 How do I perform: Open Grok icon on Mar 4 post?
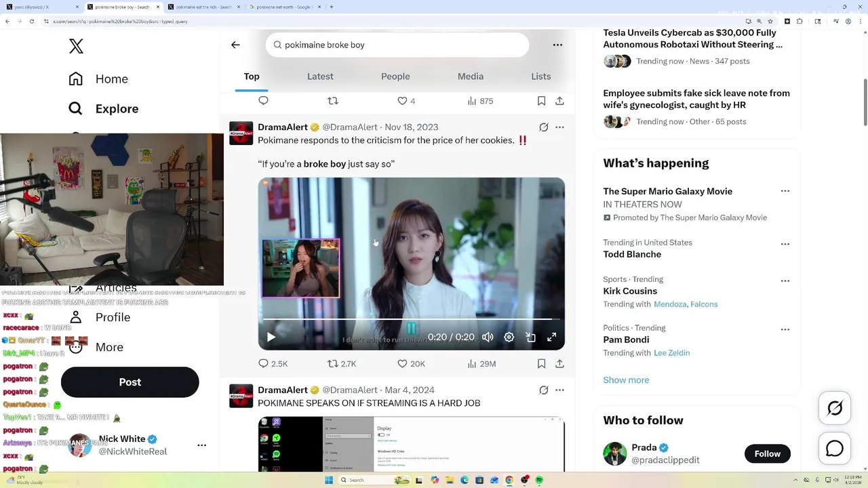point(543,390)
